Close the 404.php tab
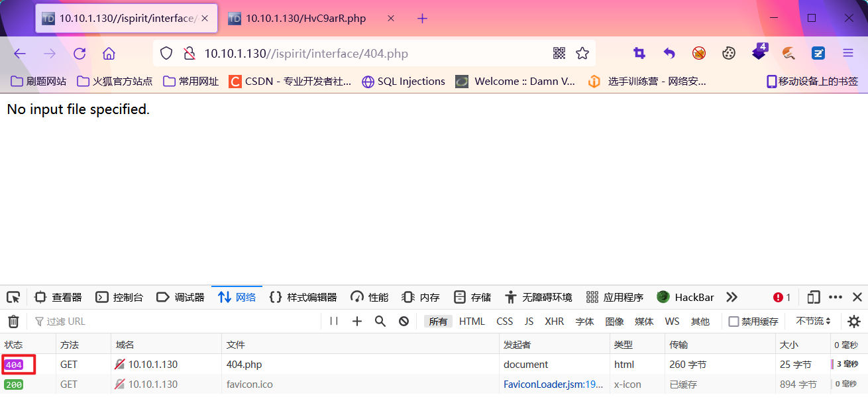The height and width of the screenshot is (413, 868). tap(205, 19)
